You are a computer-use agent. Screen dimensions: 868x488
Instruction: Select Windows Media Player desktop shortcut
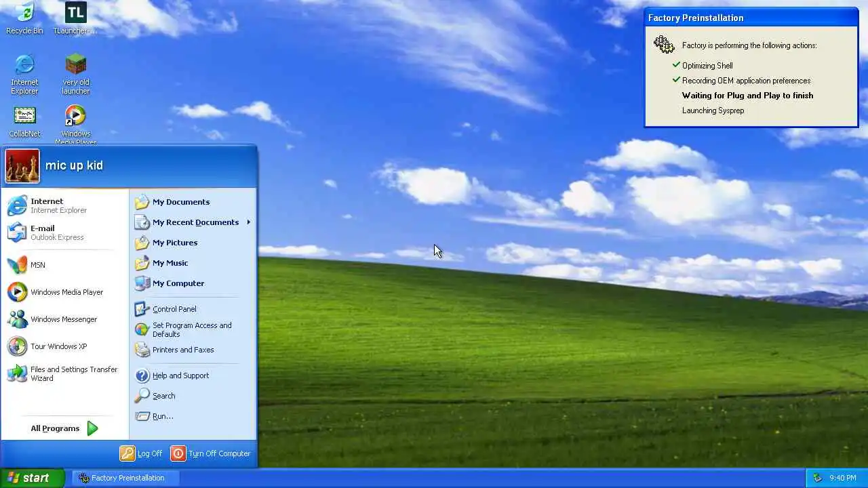(75, 125)
